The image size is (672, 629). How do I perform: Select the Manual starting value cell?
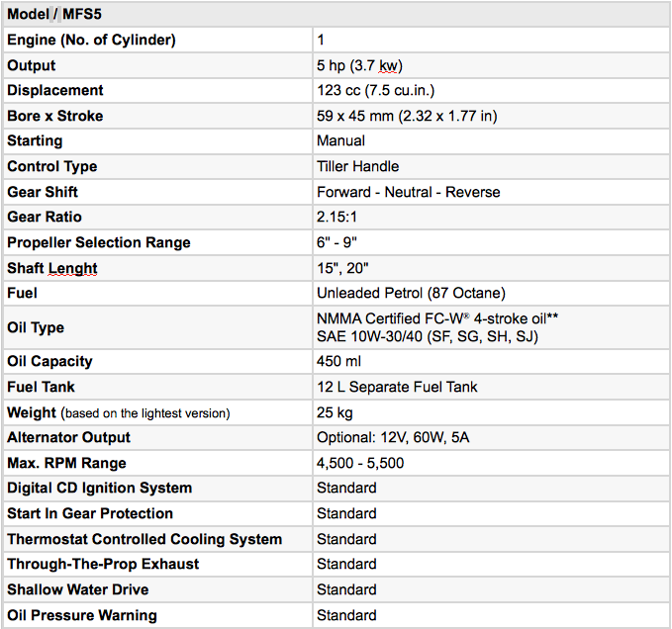tap(340, 140)
